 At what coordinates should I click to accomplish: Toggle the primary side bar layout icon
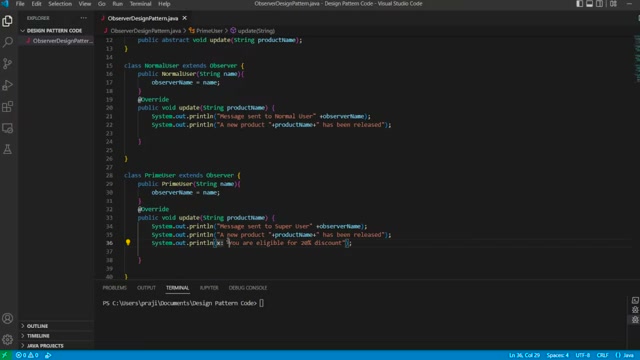(x=580, y=4)
